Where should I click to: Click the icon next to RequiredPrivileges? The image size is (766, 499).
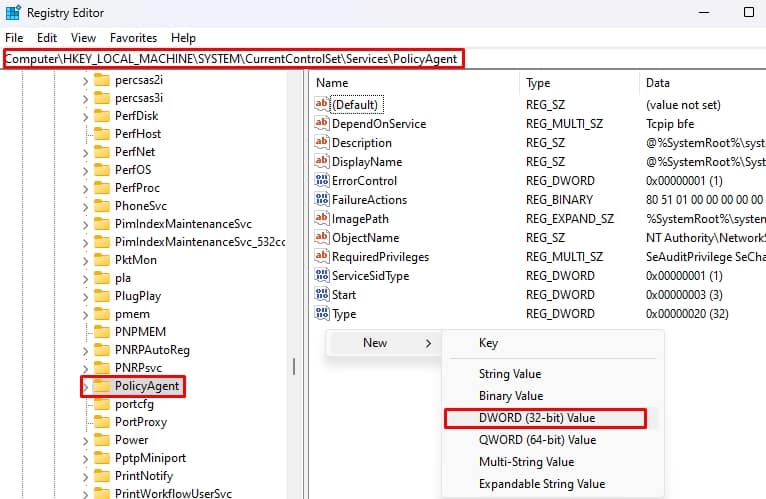tap(321, 257)
